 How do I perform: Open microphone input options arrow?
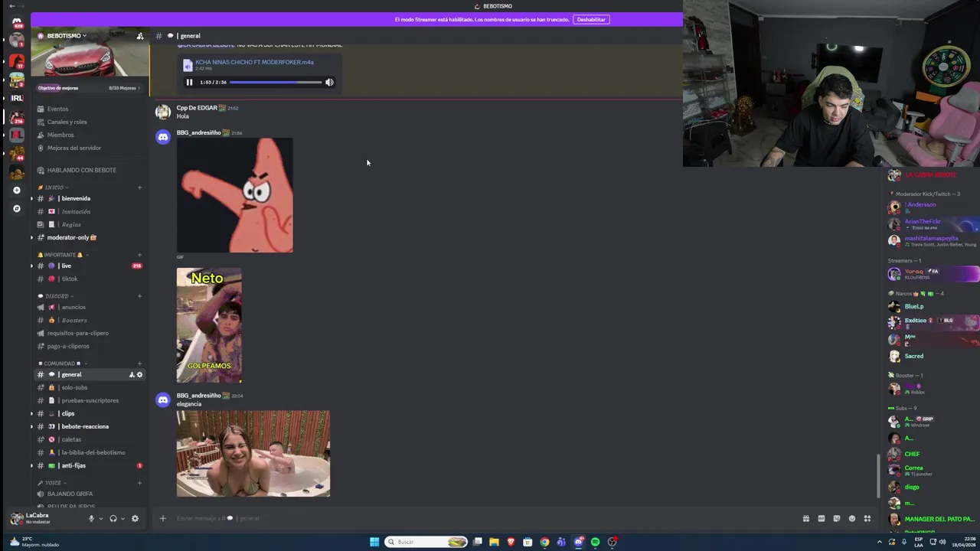pyautogui.click(x=100, y=518)
